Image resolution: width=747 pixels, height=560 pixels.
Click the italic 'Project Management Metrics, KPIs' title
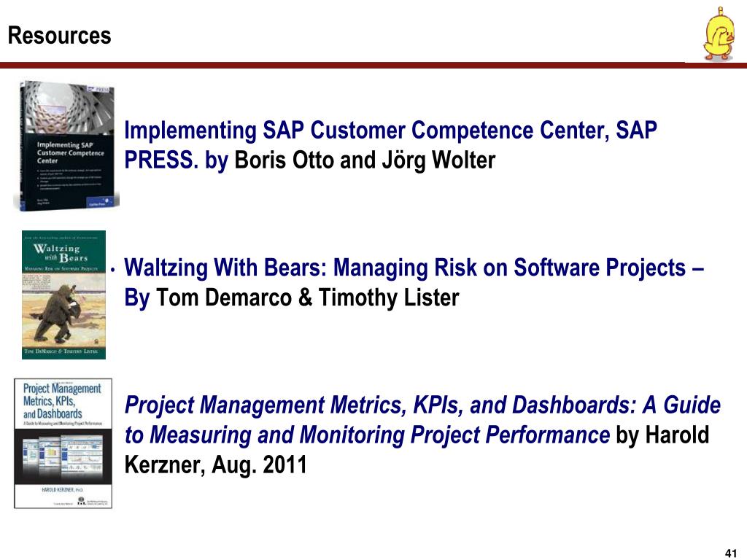point(295,405)
